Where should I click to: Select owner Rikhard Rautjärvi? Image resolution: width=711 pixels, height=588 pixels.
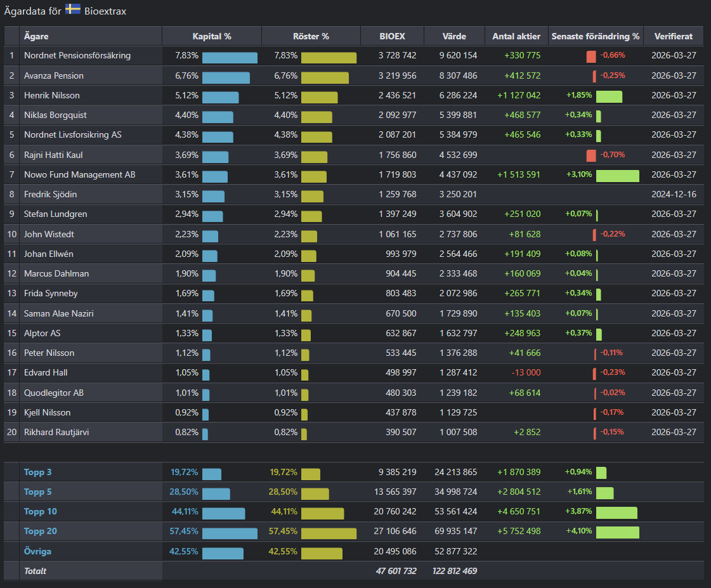coord(56,432)
